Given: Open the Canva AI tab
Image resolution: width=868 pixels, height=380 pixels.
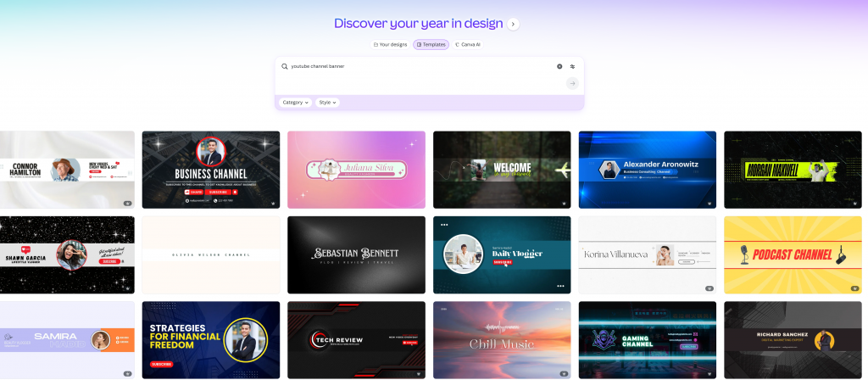Looking at the screenshot, I should (468, 44).
